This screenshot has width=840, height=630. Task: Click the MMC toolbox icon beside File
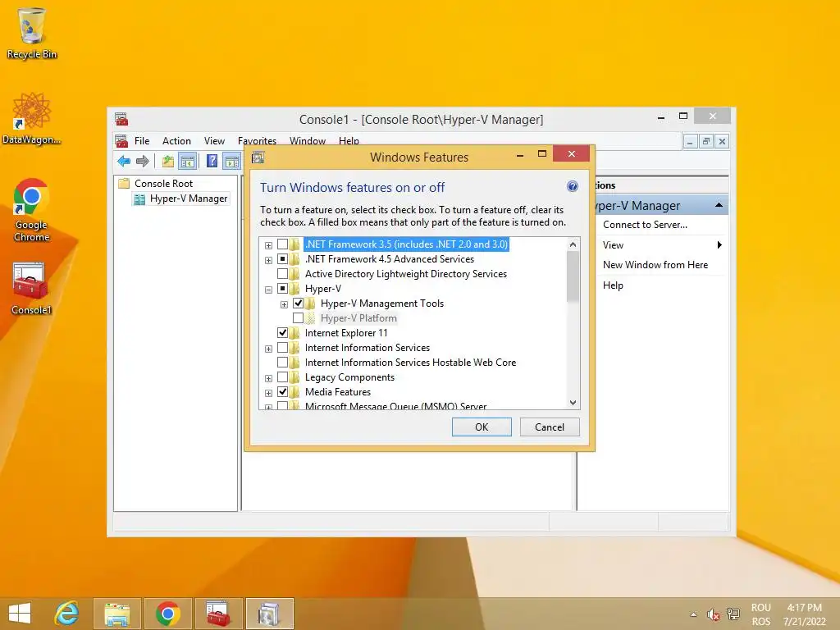click(x=121, y=141)
